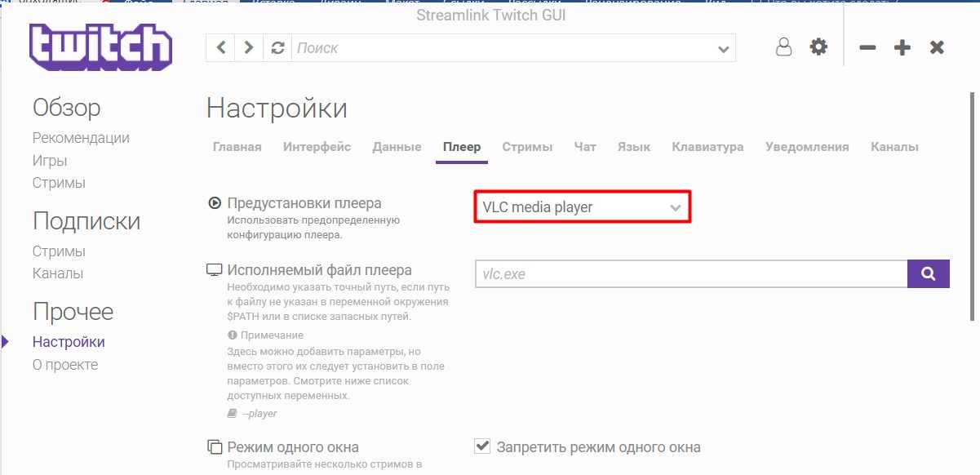Screen dimensions: 980x475
Task: Open settings via the gear icon
Action: [818, 47]
